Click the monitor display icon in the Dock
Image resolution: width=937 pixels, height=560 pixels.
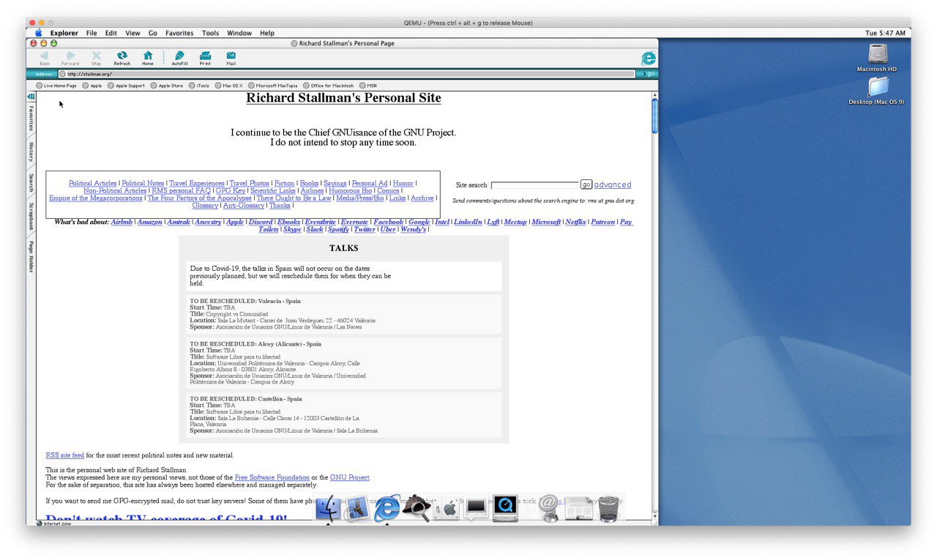tap(476, 508)
